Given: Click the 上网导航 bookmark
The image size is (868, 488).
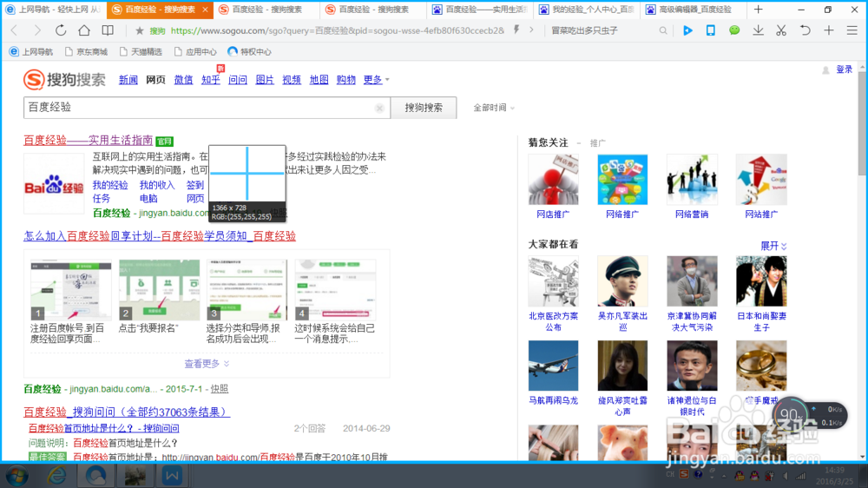Looking at the screenshot, I should (x=31, y=52).
